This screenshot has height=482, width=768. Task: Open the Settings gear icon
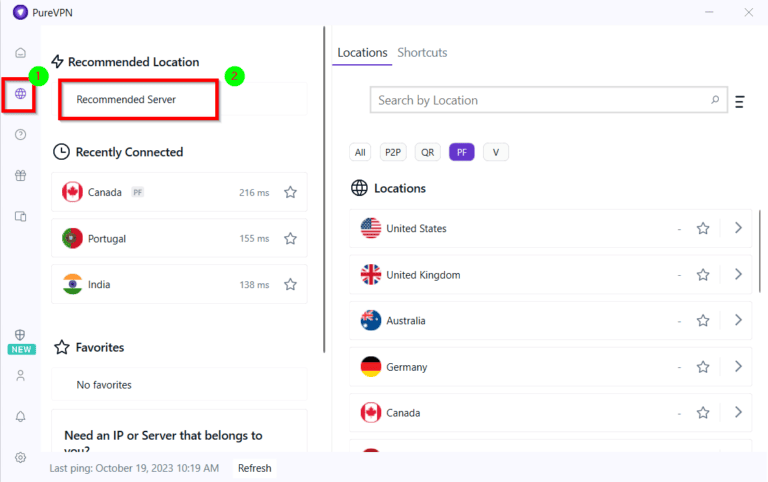[20, 457]
